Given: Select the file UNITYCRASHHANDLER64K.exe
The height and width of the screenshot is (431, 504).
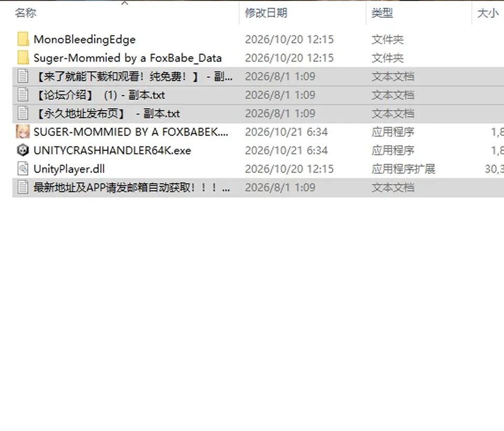Looking at the screenshot, I should pos(112,151).
